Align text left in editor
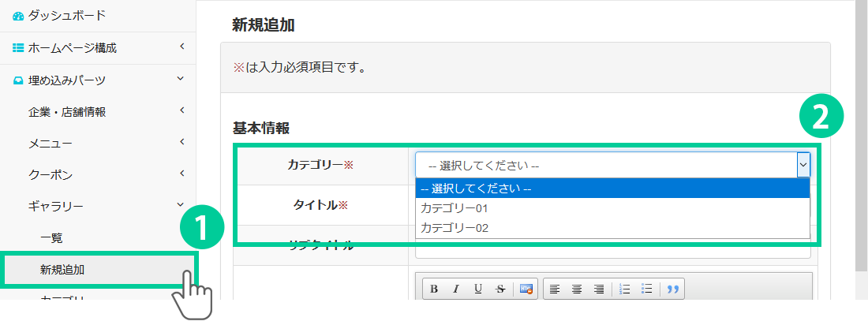The height and width of the screenshot is (325, 868). point(555,290)
